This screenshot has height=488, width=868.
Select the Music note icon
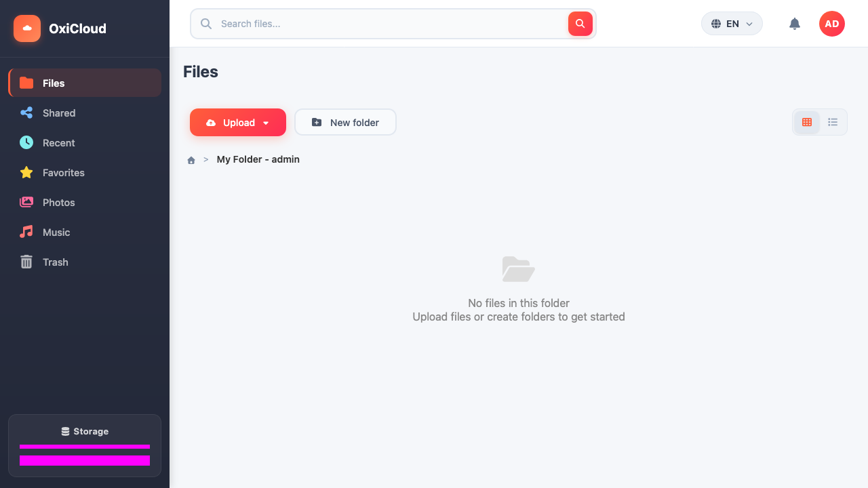[x=26, y=232]
